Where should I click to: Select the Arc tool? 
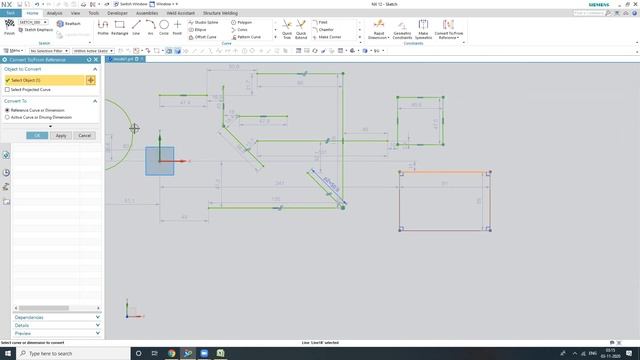(x=150, y=28)
